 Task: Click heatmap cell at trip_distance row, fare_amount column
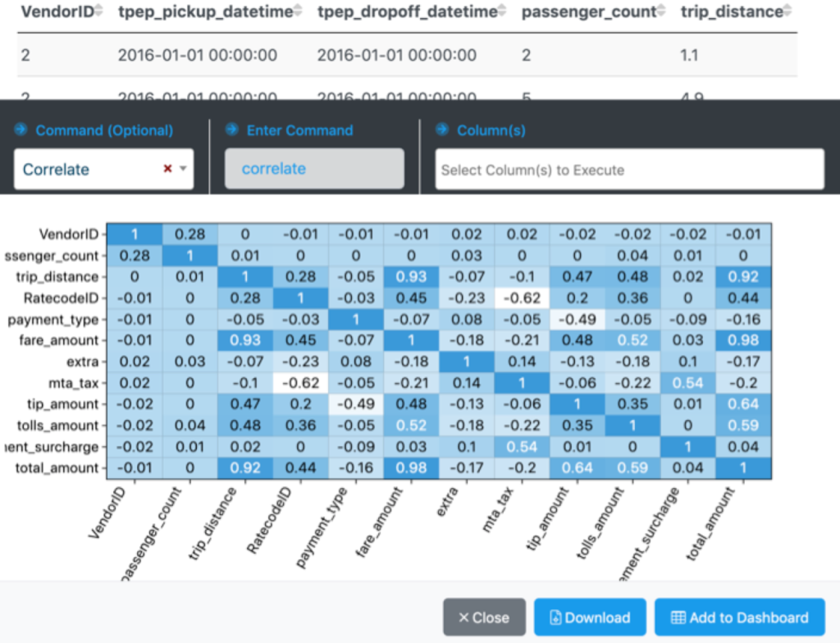[x=411, y=276]
